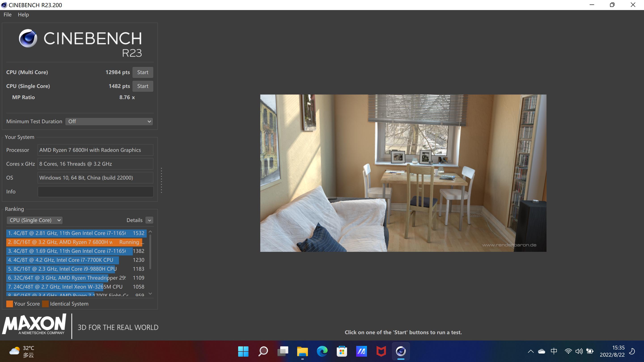Click the running Cinebench icon in the taskbar
Viewport: 644px width, 362px height.
click(401, 351)
